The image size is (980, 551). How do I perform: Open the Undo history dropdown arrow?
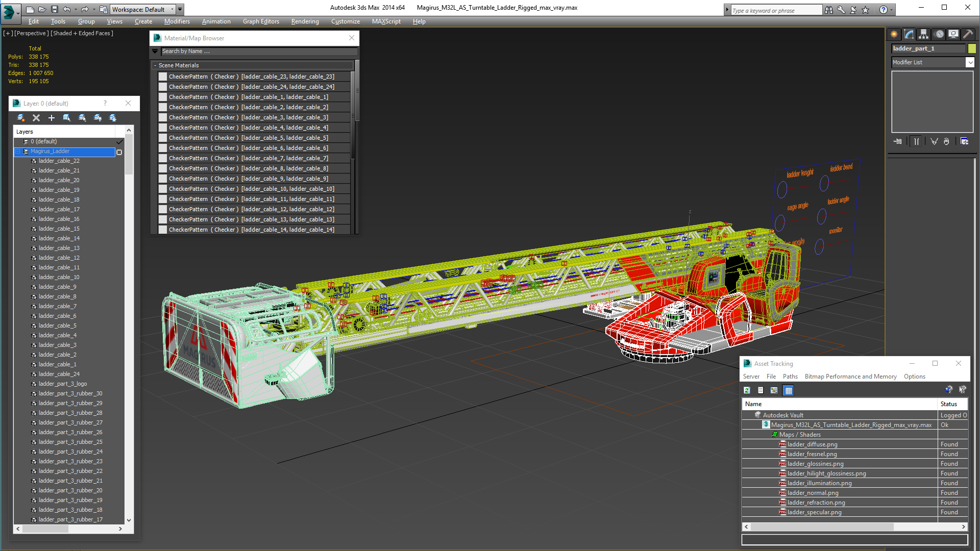tap(75, 9)
